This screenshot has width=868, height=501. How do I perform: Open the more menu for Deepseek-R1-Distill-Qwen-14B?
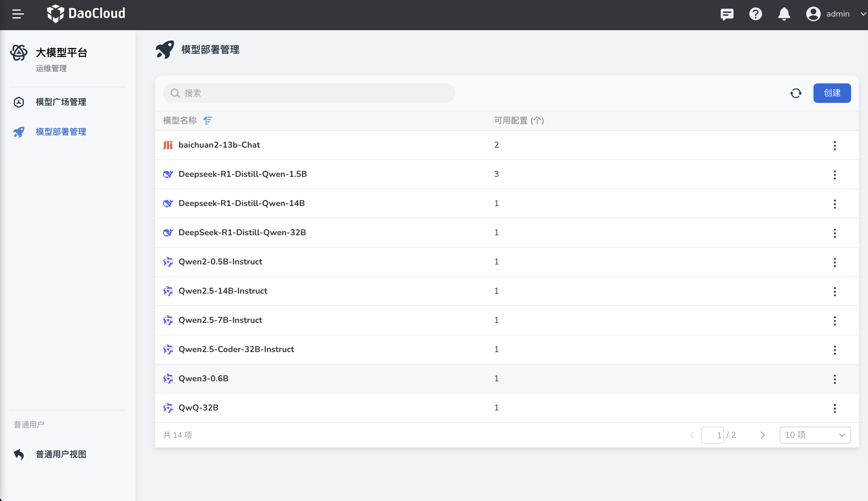tap(835, 204)
